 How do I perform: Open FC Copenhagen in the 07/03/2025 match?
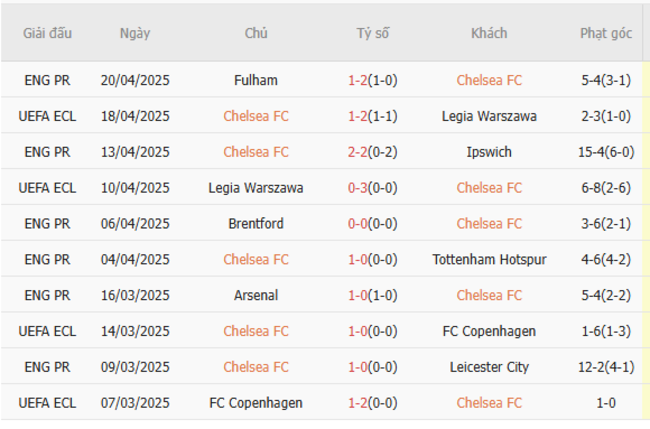(x=256, y=403)
